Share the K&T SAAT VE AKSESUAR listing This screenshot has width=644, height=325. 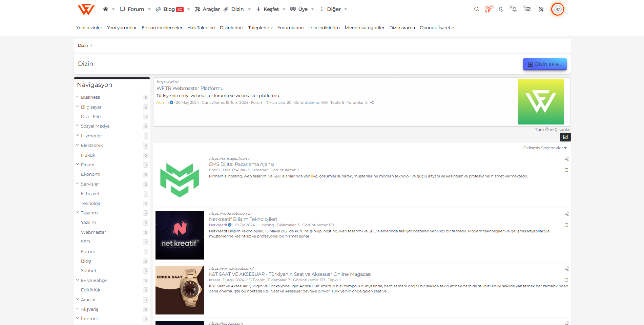tap(566, 269)
